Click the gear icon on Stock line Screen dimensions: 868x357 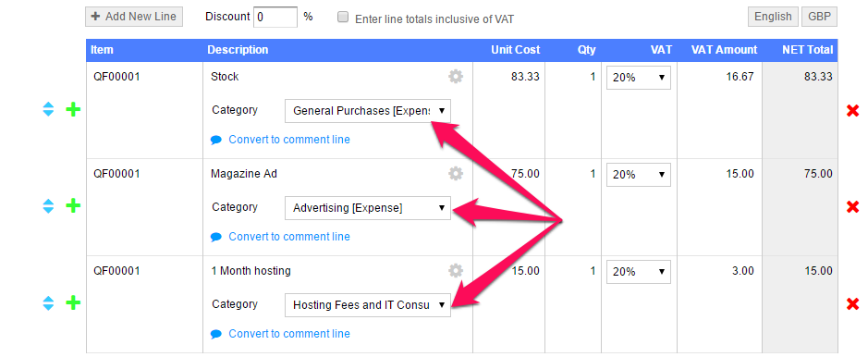click(456, 77)
